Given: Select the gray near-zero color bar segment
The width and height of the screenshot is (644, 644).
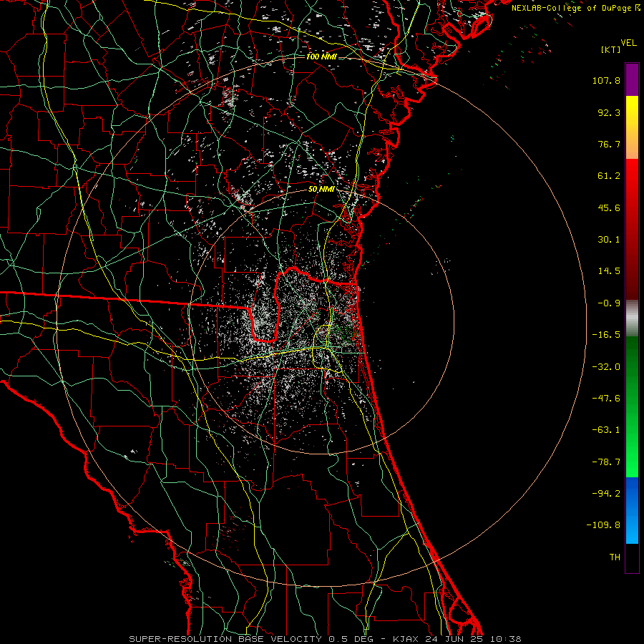Looking at the screenshot, I should coord(632,318).
